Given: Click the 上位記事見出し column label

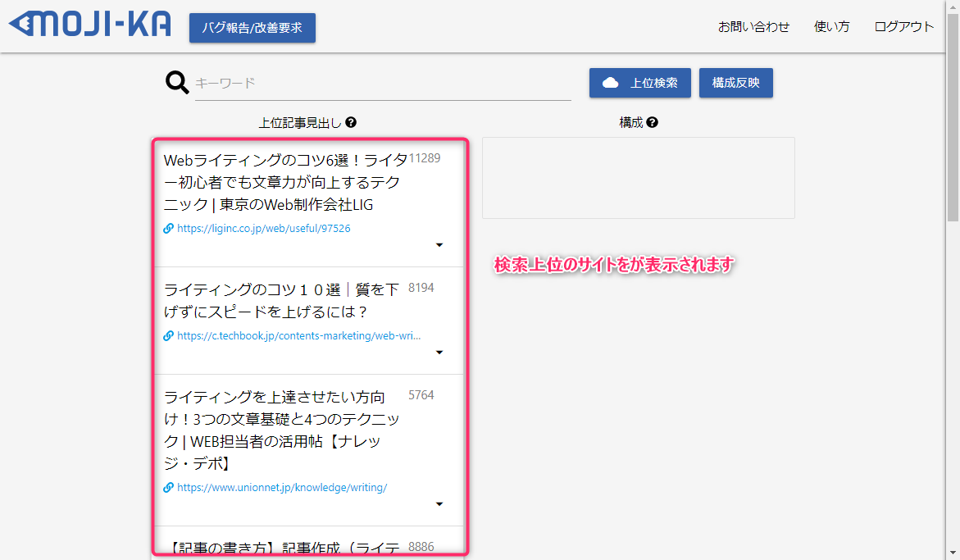Looking at the screenshot, I should pyautogui.click(x=300, y=123).
